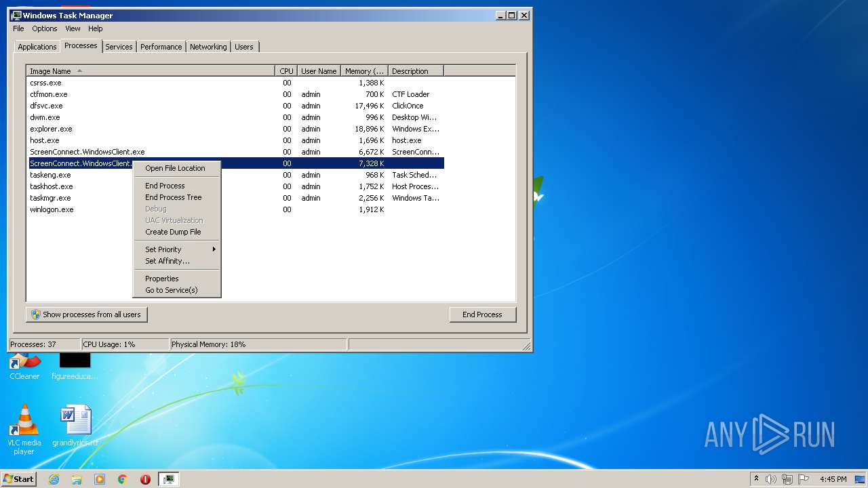Choose Set Affinity... in context menu

(x=177, y=261)
